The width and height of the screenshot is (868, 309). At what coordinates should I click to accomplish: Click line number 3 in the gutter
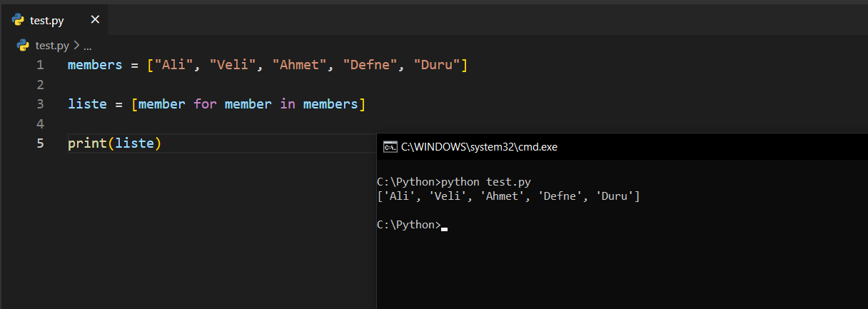pos(40,104)
